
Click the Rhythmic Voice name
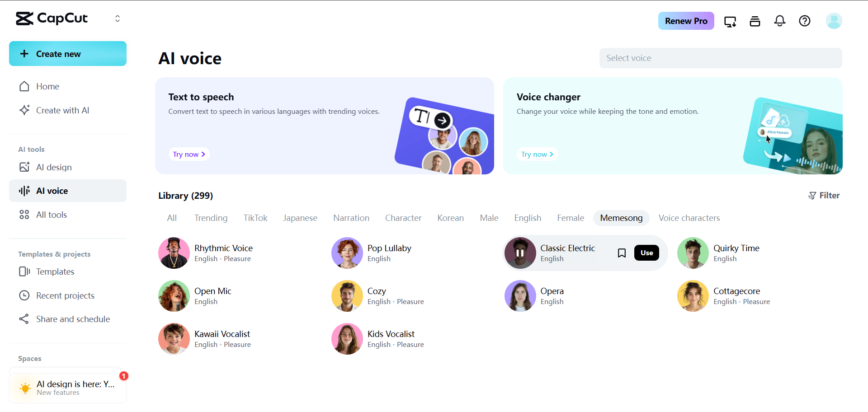pyautogui.click(x=224, y=248)
